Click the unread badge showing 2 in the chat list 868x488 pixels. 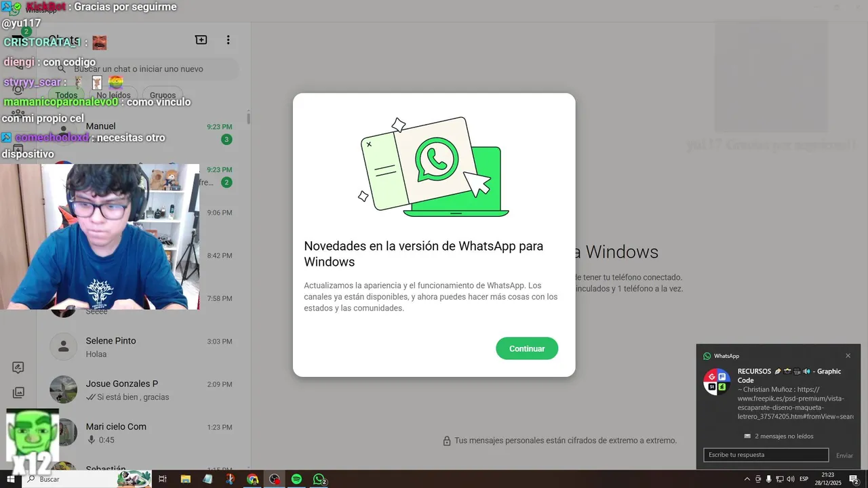[226, 182]
